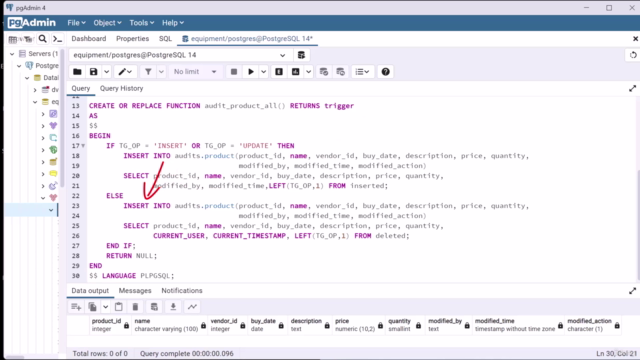Open the Macros list dropdown
Screen dimensions: 640x360
(362, 72)
